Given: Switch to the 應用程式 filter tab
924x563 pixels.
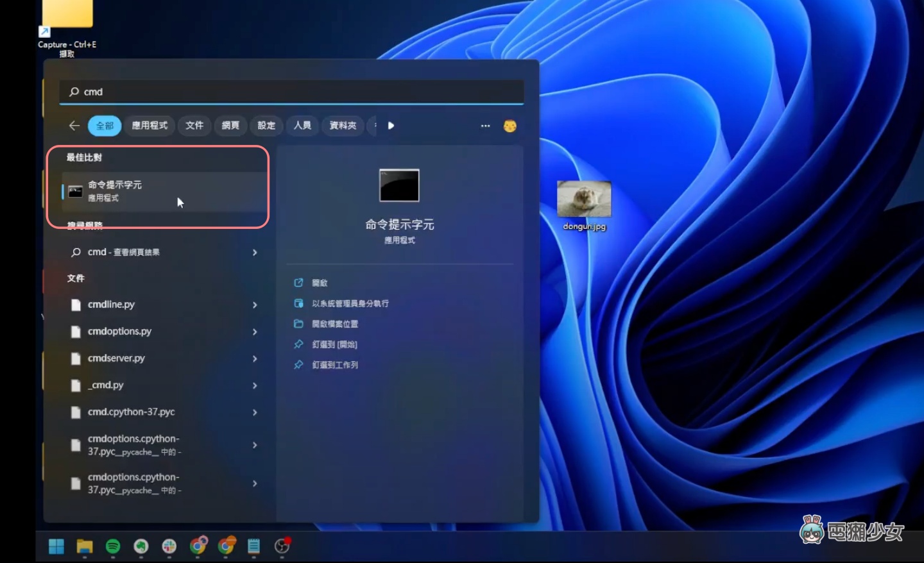Looking at the screenshot, I should tap(150, 126).
